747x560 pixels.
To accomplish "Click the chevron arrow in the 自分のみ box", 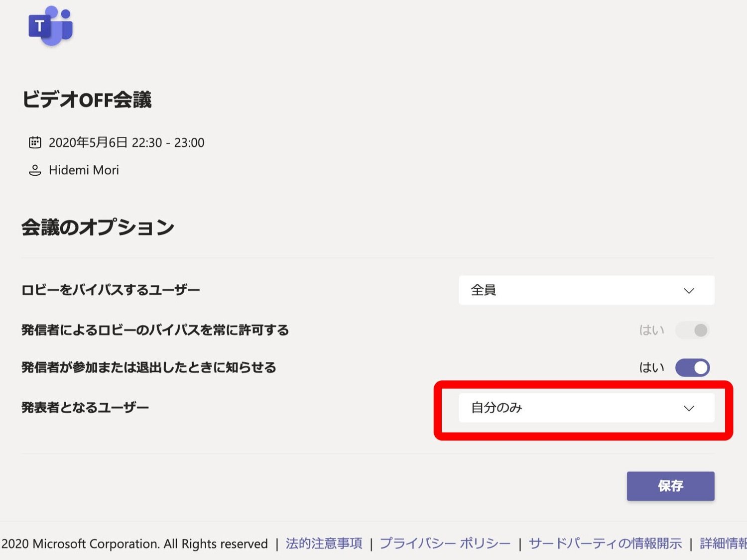I will tap(689, 408).
